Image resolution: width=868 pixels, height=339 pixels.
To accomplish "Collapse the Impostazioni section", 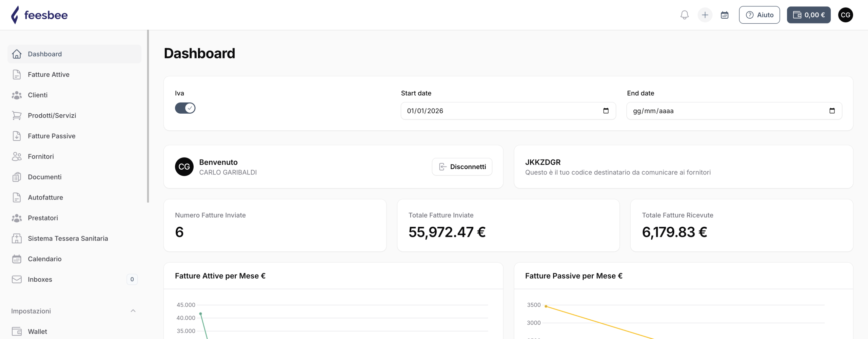I will click(133, 311).
